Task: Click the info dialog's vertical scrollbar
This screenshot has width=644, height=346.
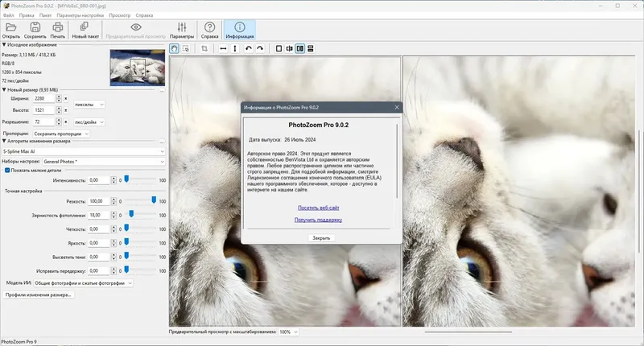Action: click(397, 161)
